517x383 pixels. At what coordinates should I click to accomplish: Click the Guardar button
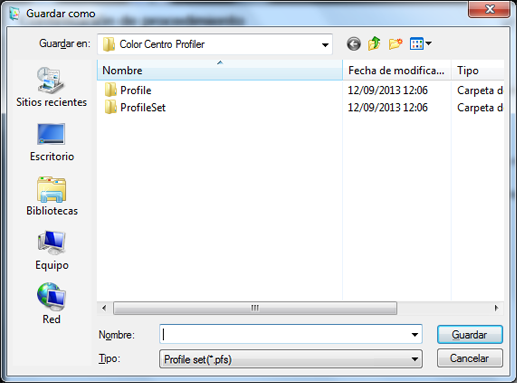470,335
